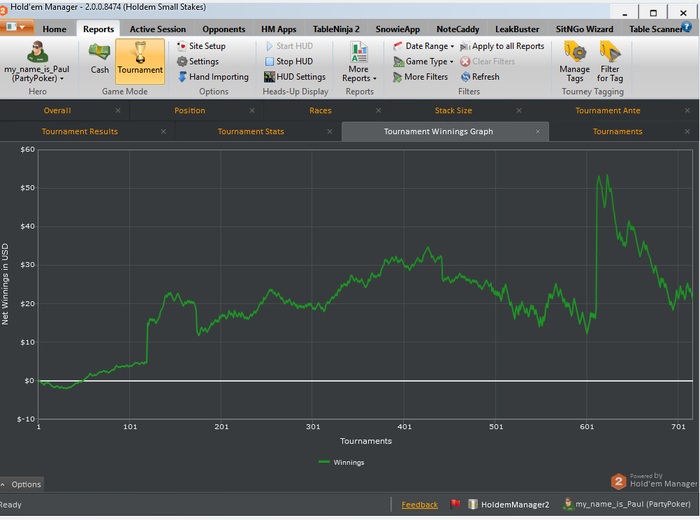The width and height of the screenshot is (700, 520).
Task: Open Site Setup options
Action: click(201, 46)
